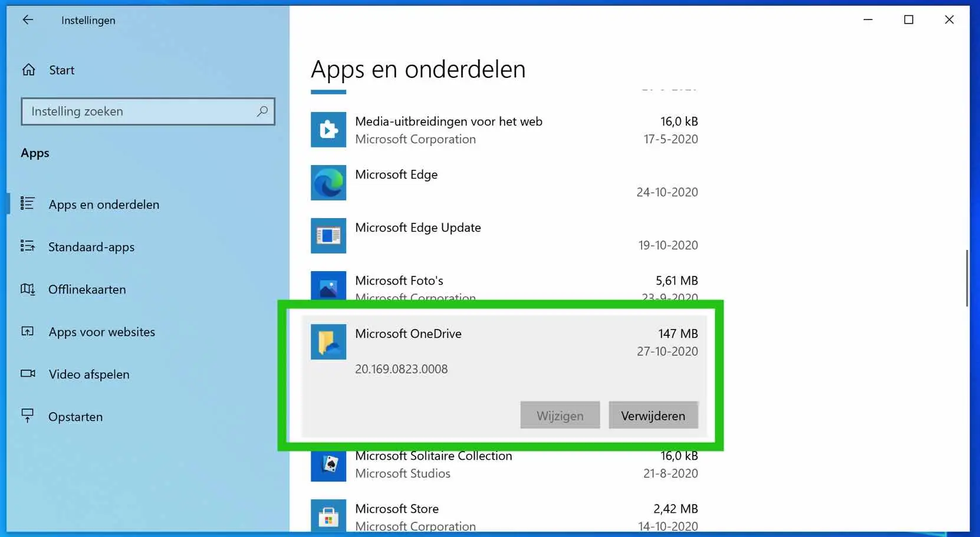Click OneDrive version 20.169.0823.0008
Viewport: 980px width, 537px height.
402,369
